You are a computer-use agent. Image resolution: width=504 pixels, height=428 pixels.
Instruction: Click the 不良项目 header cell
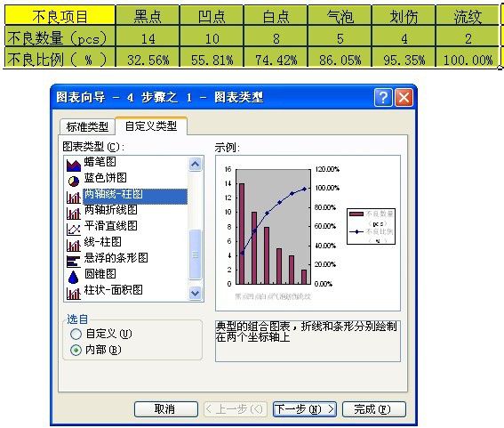tap(60, 15)
